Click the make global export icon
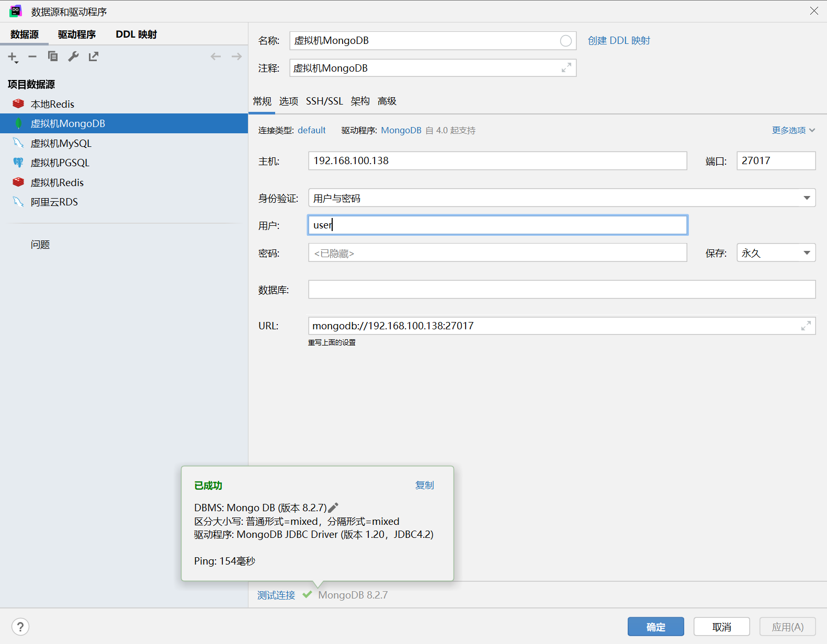Screen dimensions: 827x644 coord(94,56)
